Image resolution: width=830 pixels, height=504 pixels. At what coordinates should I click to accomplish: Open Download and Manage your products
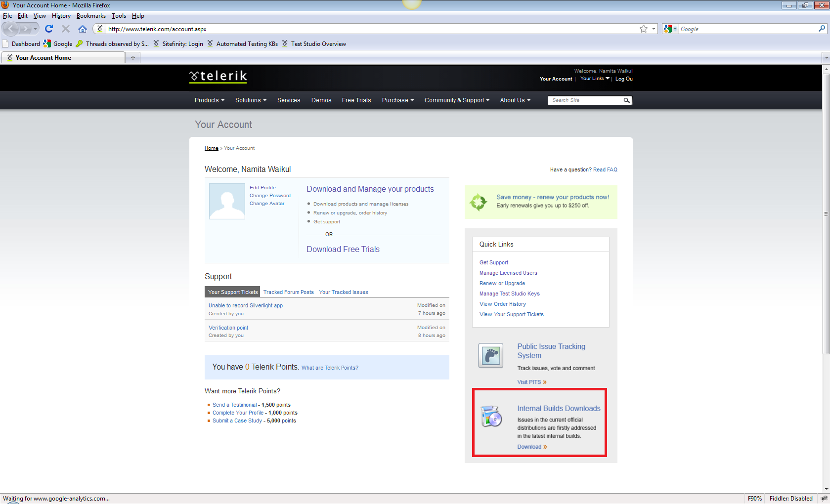point(370,189)
